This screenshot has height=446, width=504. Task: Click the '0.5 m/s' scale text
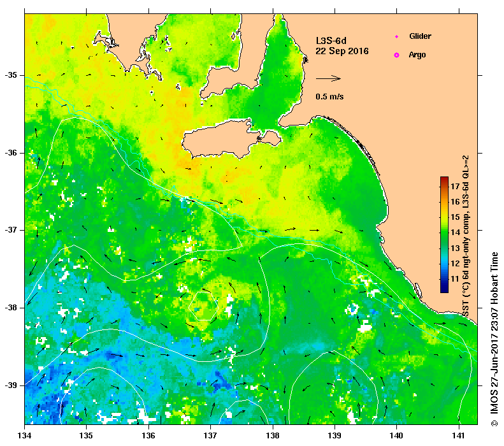329,96
